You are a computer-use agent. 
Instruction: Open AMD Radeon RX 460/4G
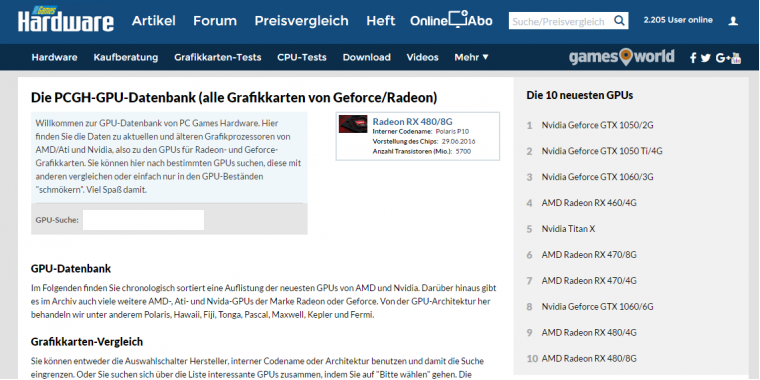[x=589, y=203]
